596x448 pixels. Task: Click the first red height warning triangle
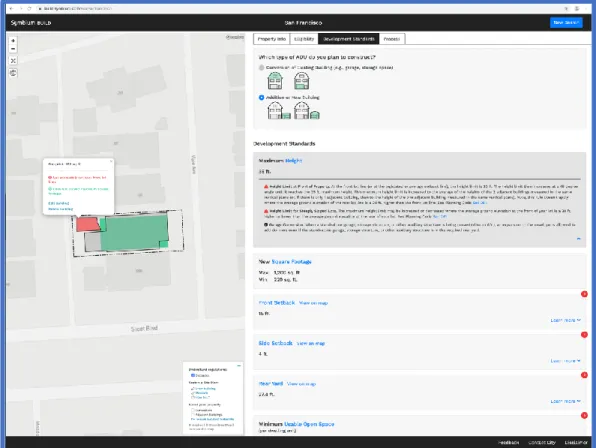[x=266, y=187]
